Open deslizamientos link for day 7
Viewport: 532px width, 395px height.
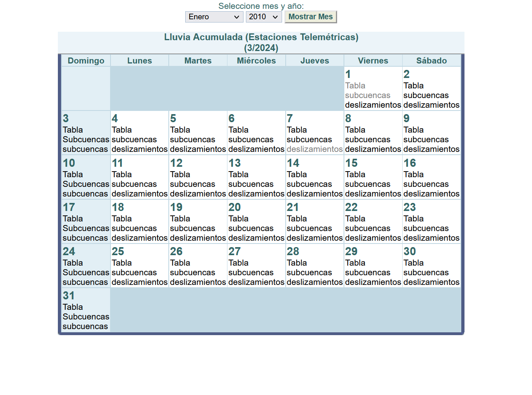pos(315,149)
